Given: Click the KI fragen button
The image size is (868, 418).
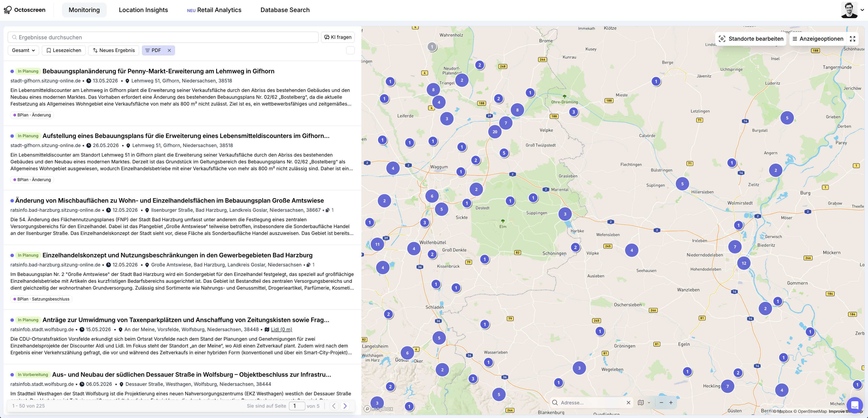Looking at the screenshot, I should click(338, 37).
